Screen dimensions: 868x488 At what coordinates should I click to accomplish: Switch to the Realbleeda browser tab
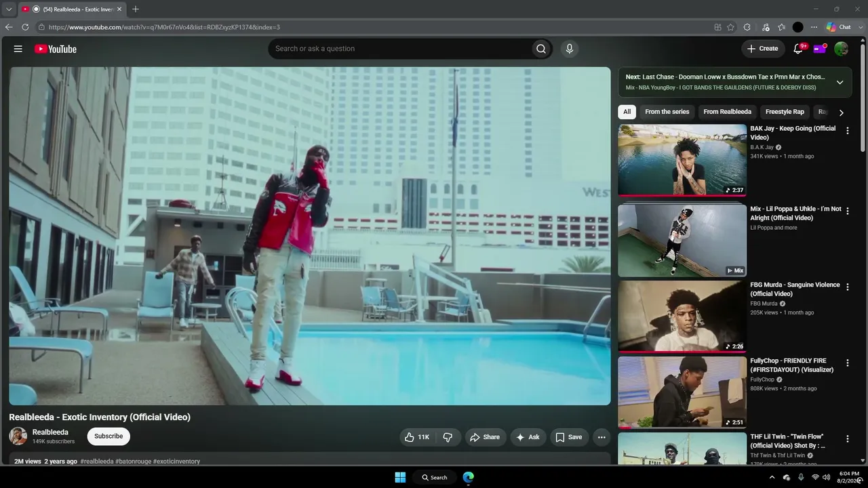(x=72, y=9)
